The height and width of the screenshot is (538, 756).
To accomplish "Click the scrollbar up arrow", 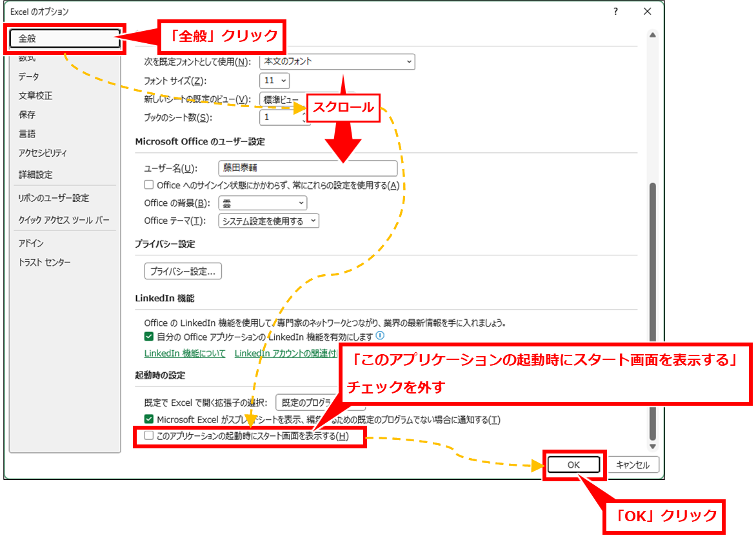I will coord(652,35).
